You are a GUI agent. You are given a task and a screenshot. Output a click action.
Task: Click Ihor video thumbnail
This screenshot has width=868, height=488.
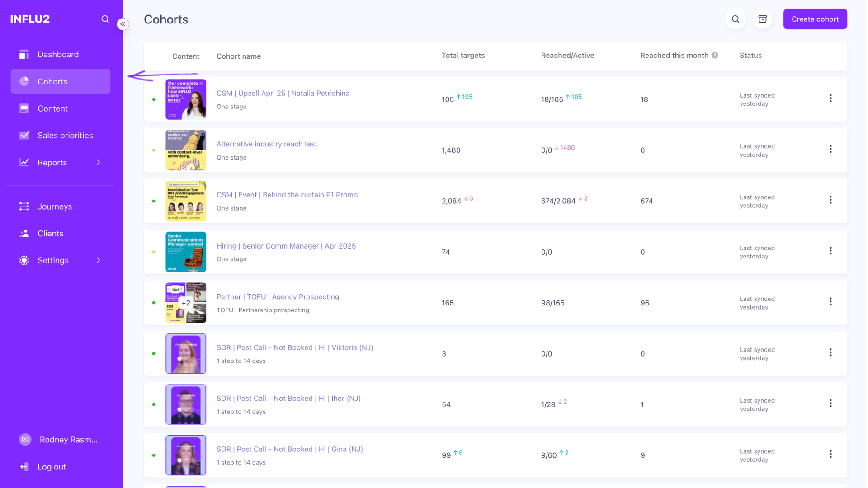click(x=186, y=404)
